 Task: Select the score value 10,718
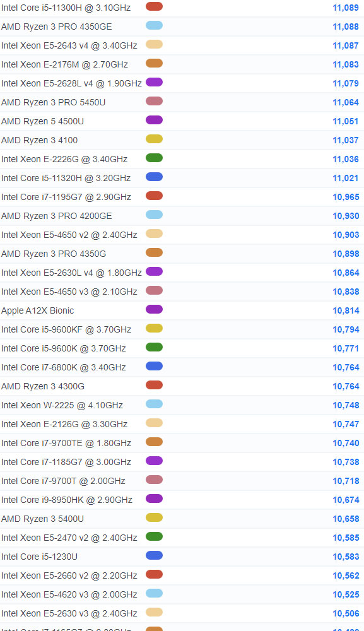pyautogui.click(x=346, y=480)
